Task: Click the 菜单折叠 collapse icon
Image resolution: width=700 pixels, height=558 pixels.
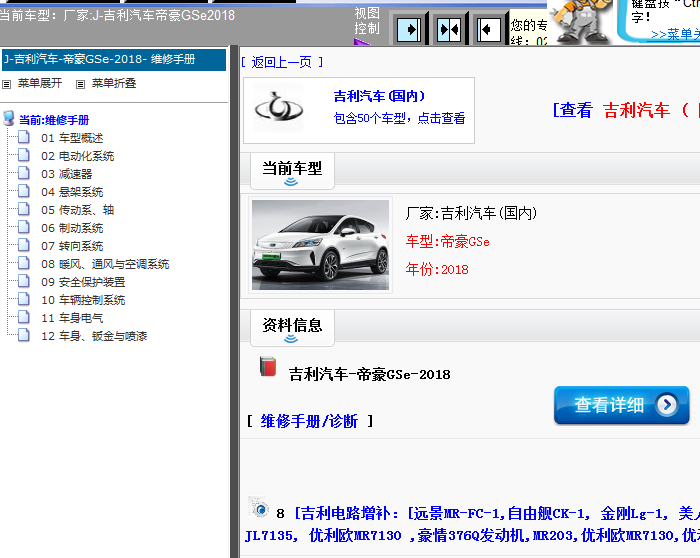Action: 80,84
